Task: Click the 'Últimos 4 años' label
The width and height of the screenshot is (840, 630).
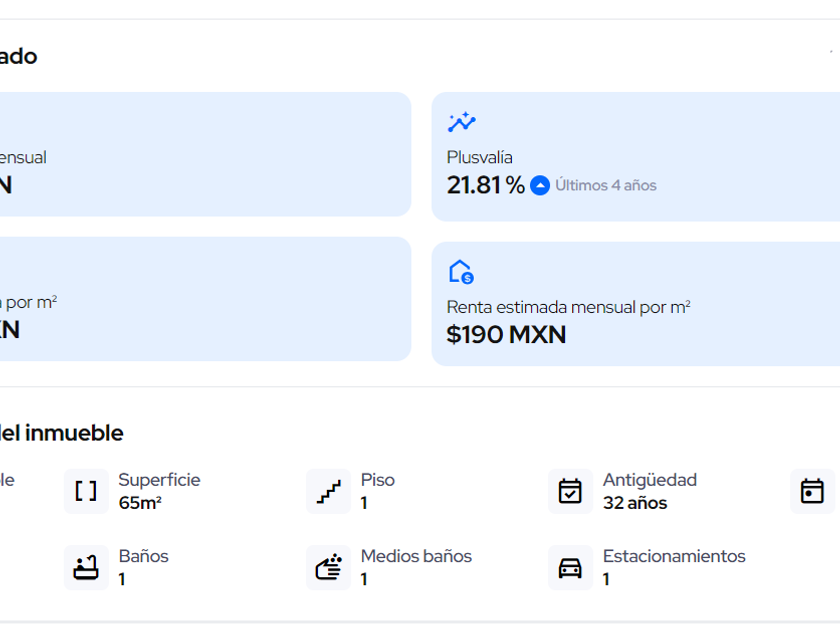Action: pos(606,185)
